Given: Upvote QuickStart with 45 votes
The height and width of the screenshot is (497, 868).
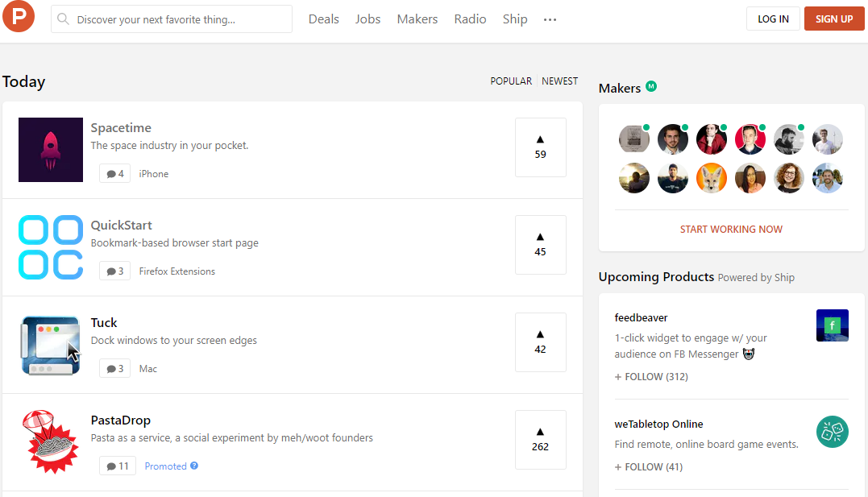Looking at the screenshot, I should [540, 245].
